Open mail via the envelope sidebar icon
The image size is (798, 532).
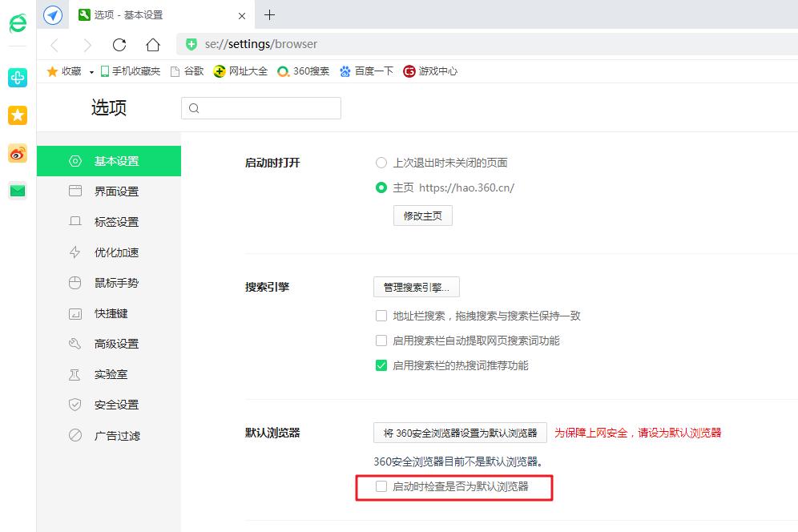click(17, 191)
